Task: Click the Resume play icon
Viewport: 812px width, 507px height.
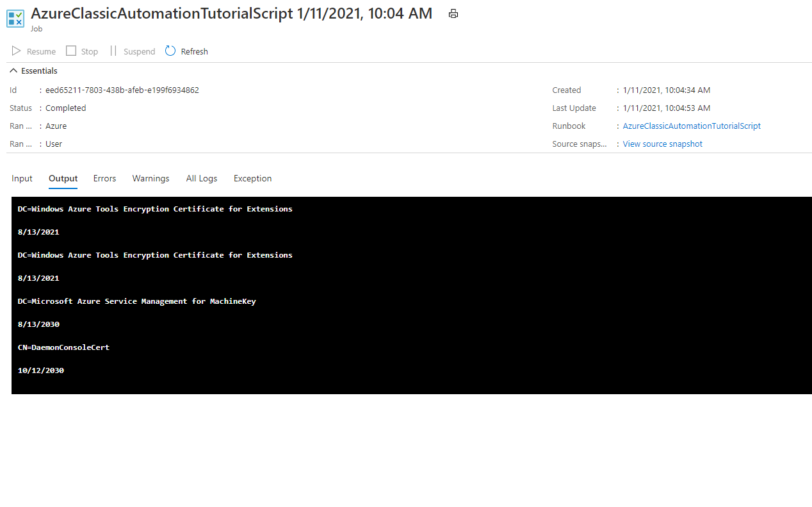Action: point(17,51)
